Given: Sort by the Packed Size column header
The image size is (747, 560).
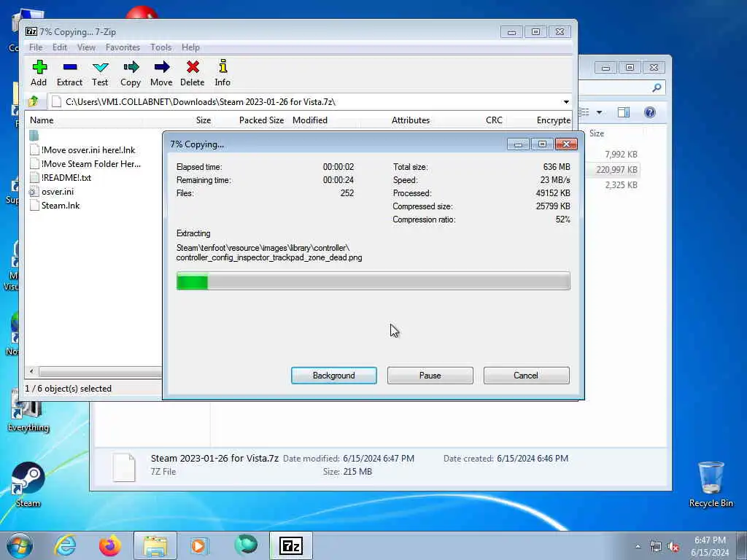Looking at the screenshot, I should [261, 120].
